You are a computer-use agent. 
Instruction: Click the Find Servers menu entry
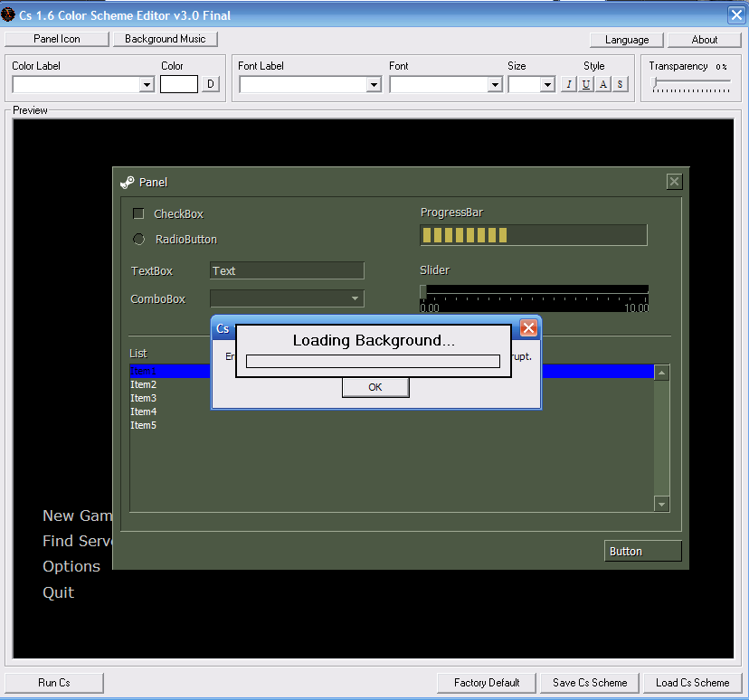pyautogui.click(x=78, y=541)
